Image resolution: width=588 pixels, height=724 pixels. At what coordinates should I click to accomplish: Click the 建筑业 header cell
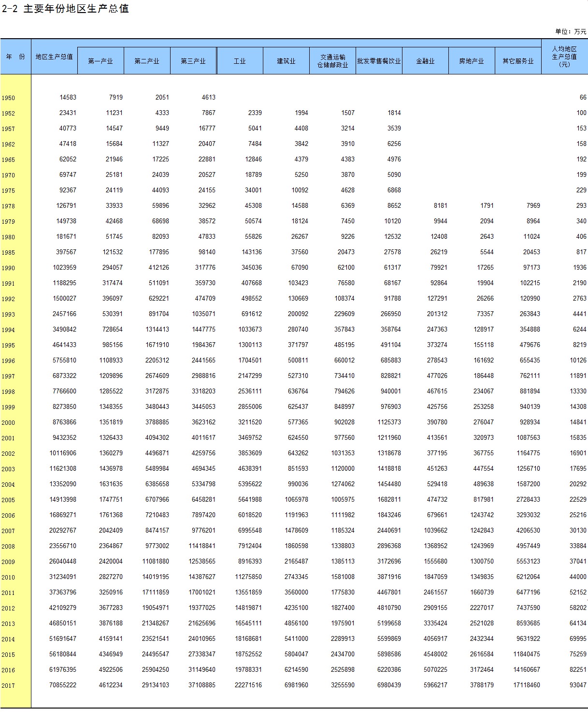pos(286,61)
